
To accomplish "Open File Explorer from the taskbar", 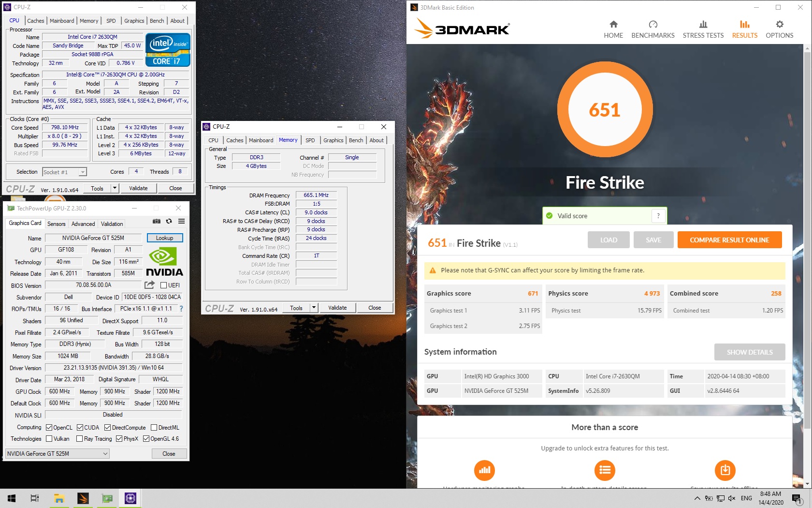I will pos(59,498).
